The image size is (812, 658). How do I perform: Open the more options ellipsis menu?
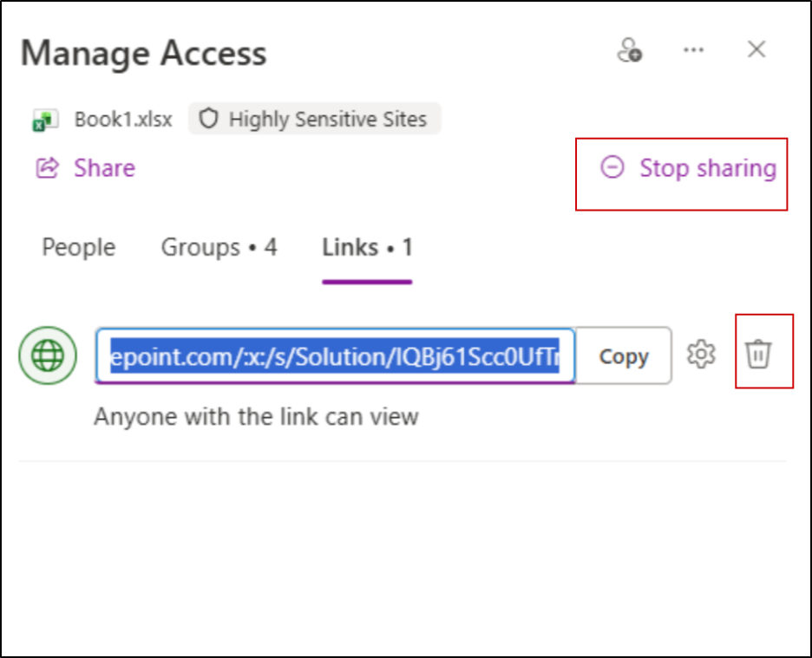[x=693, y=50]
